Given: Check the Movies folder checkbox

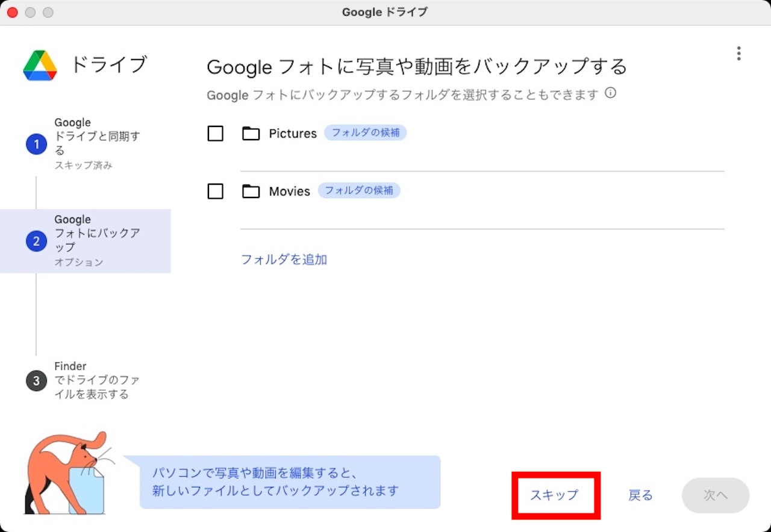Looking at the screenshot, I should (215, 191).
